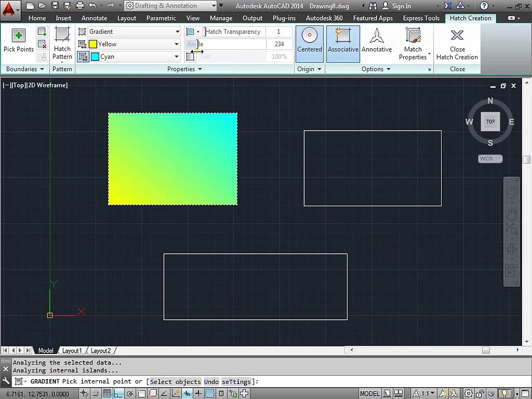Click the hatch Angle slider field
The image size is (532, 399).
(x=226, y=44)
